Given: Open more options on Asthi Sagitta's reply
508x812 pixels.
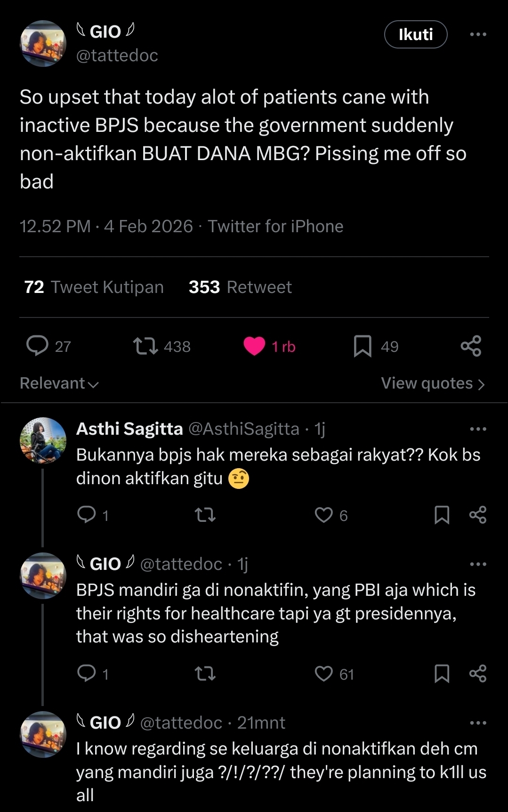Looking at the screenshot, I should tap(478, 429).
